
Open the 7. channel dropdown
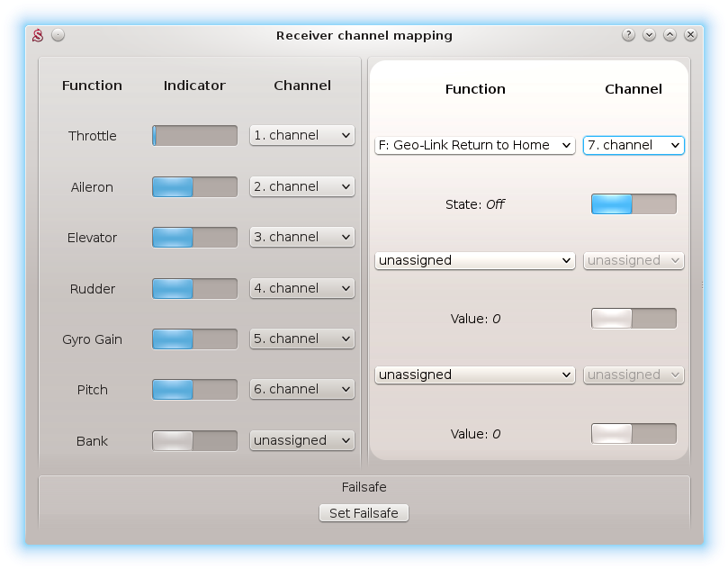(634, 145)
